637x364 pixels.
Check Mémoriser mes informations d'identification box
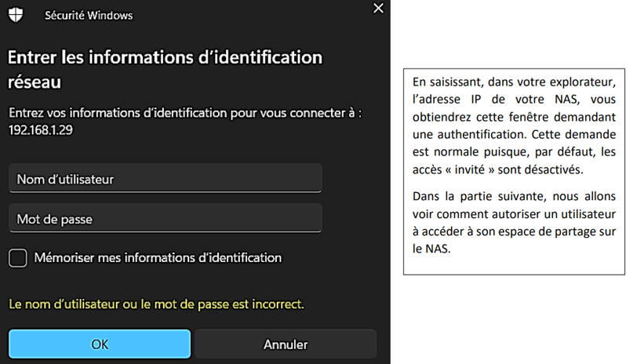(18, 258)
